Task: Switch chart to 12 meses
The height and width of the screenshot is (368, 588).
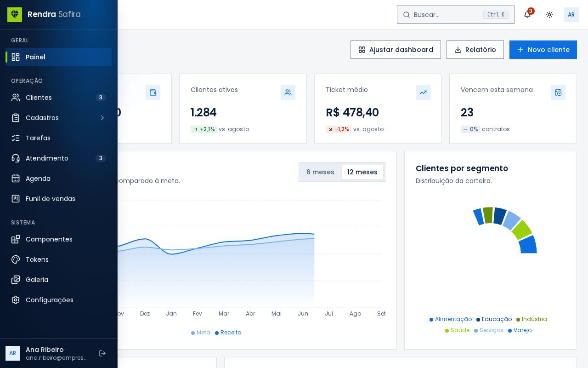Action: (x=362, y=172)
